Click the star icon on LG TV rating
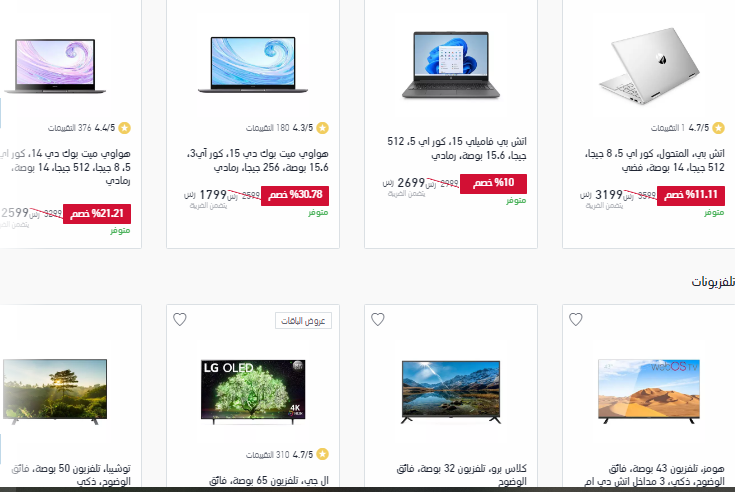Screen dimensions: 735x492 [x=322, y=455]
